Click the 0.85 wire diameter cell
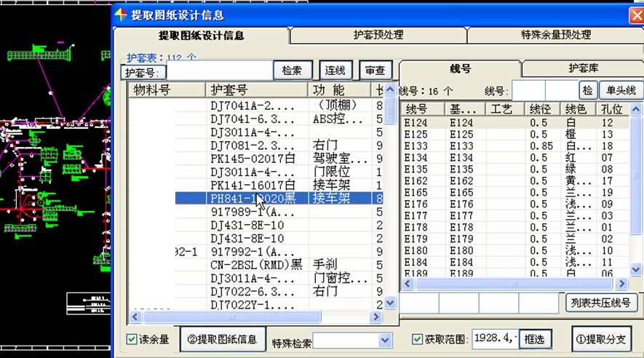 click(x=541, y=146)
